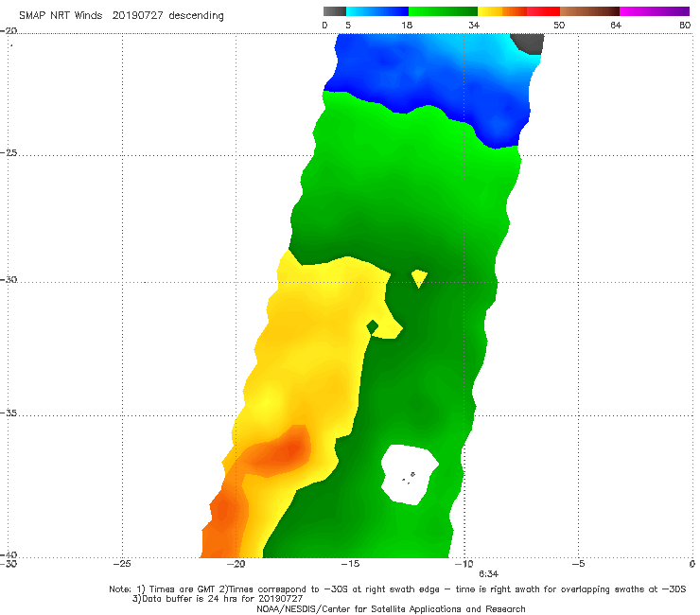This screenshot has width=700, height=615.
Task: Click the color bar label "5"
Action: click(x=348, y=26)
